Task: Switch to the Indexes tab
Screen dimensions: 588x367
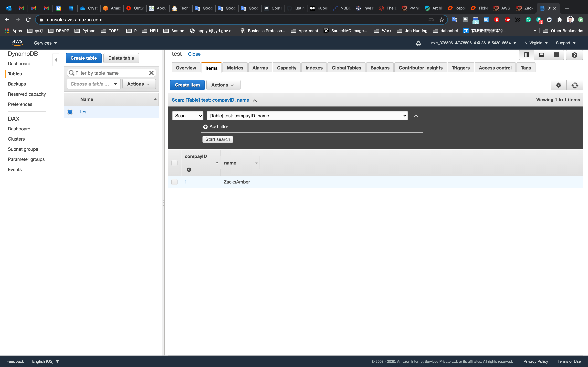Action: pos(314,68)
